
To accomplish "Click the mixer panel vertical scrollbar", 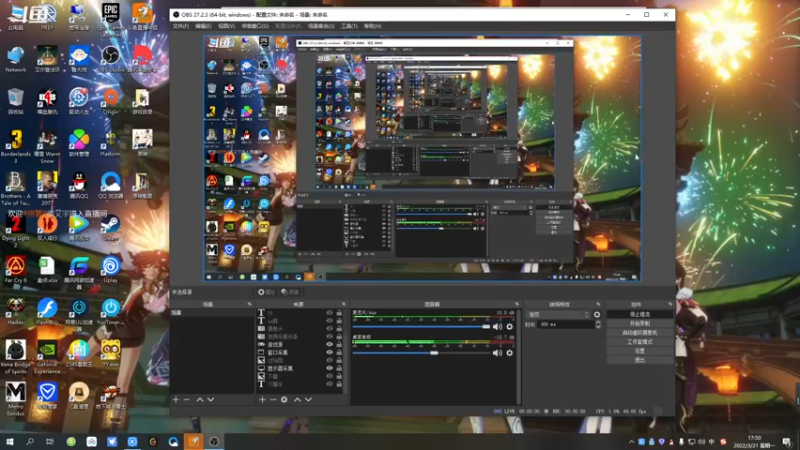I will pyautogui.click(x=518, y=356).
